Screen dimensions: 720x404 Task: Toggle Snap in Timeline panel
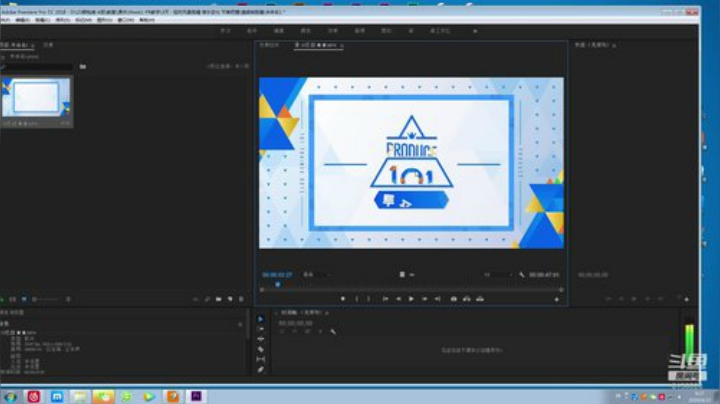point(295,331)
